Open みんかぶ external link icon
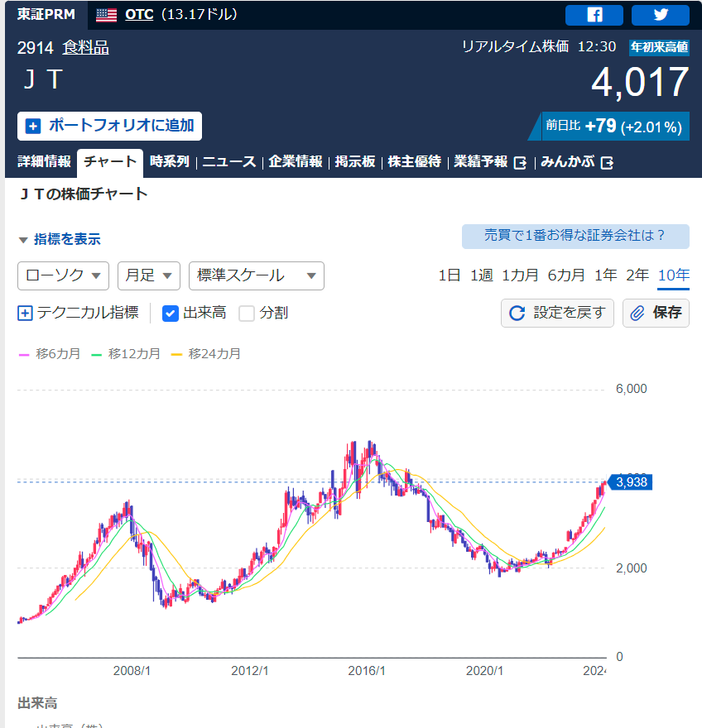702x728 pixels. click(607, 162)
